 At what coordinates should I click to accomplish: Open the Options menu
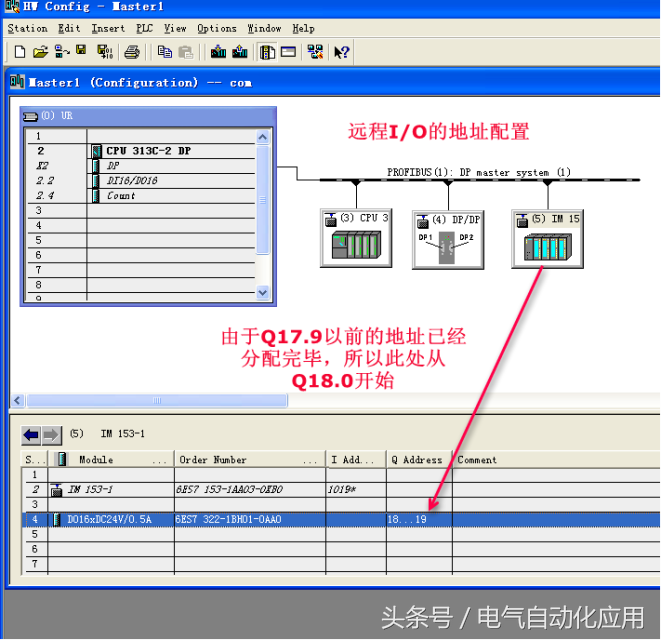[217, 28]
